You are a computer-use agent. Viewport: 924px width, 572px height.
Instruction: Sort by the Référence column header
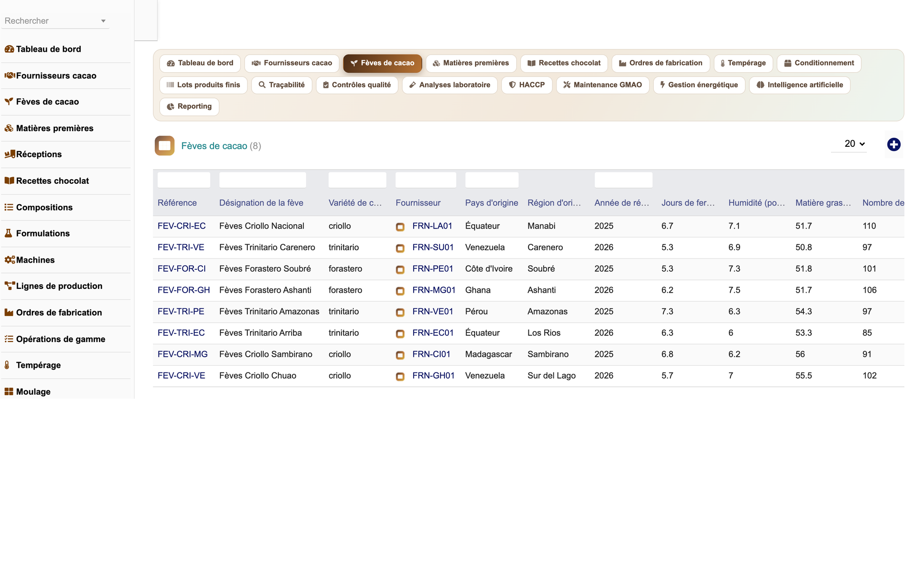pos(177,203)
